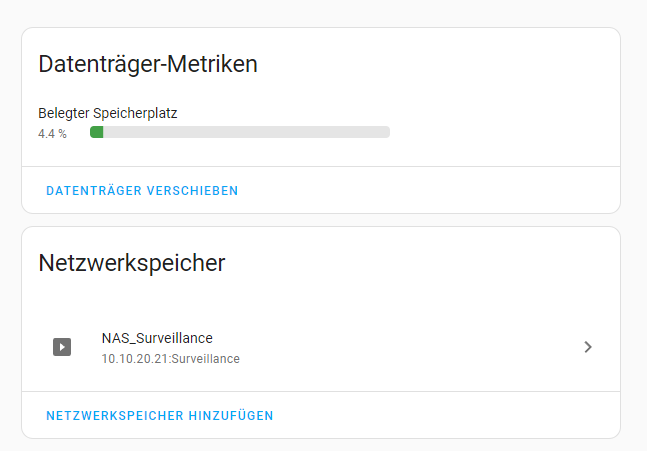Click the 4.4 % usage value
647x451 pixels.
(52, 133)
